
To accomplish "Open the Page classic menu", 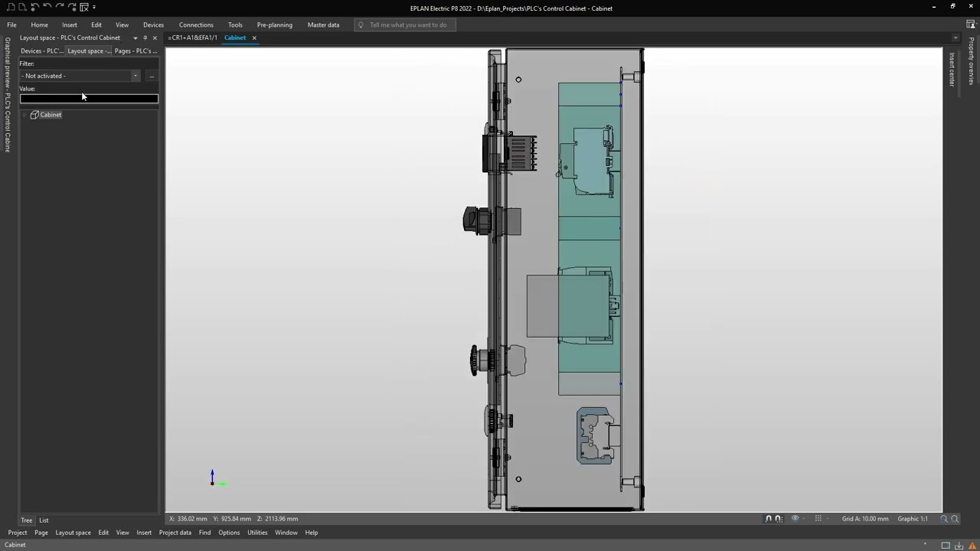I will pos(41,533).
